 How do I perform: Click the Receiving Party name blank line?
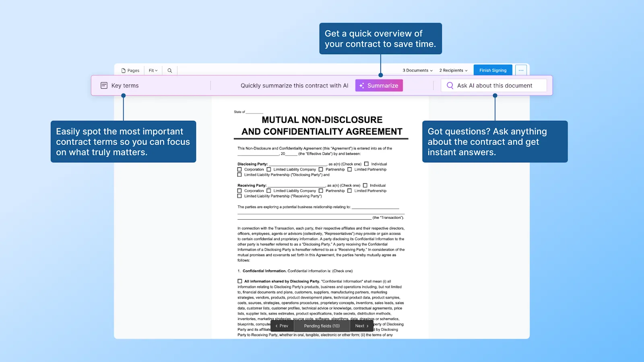[297, 185]
